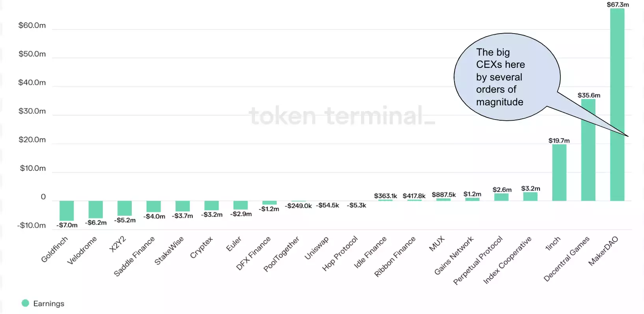The image size is (644, 314).
Task: Select the $19.7m data label
Action: tap(559, 141)
